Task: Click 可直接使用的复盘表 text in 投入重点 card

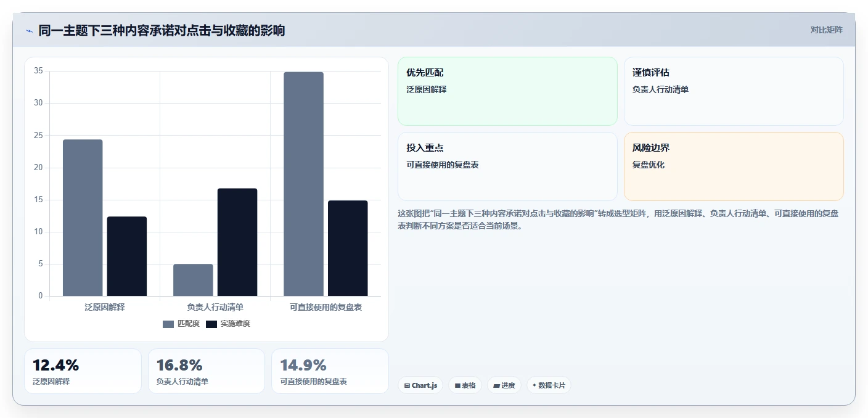Action: 443,165
